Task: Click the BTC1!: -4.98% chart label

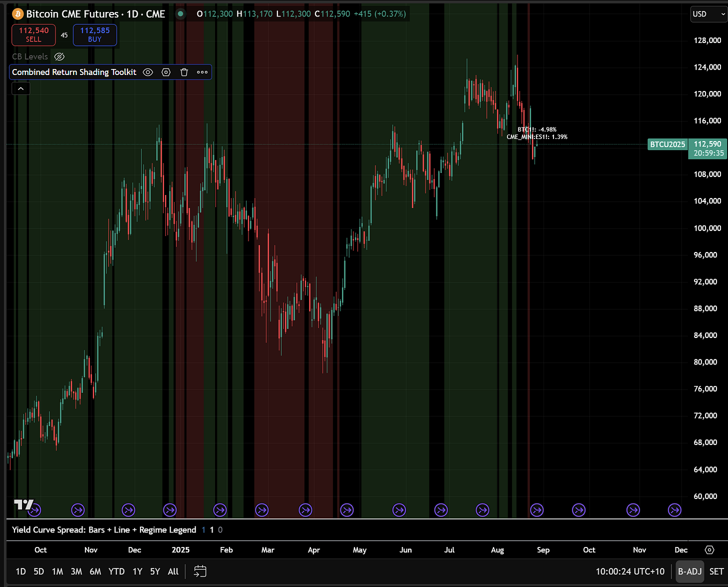Action: point(537,129)
